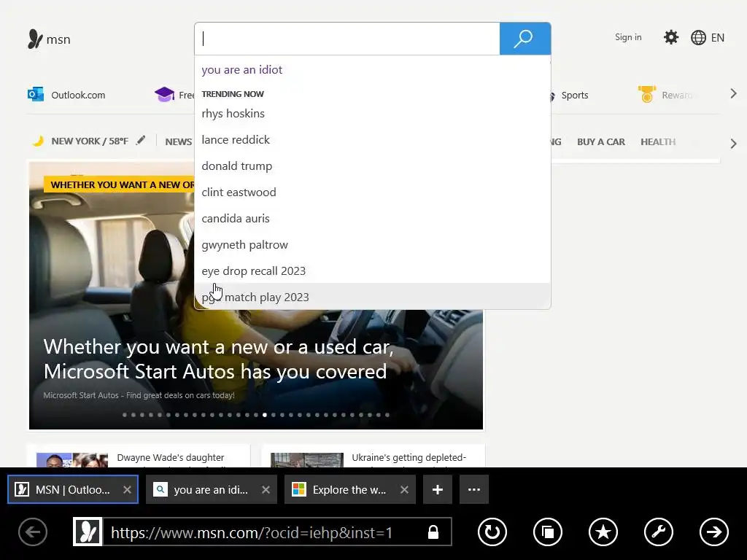Click the Dwayne Wade article thumbnail
747x560 pixels.
click(x=72, y=459)
